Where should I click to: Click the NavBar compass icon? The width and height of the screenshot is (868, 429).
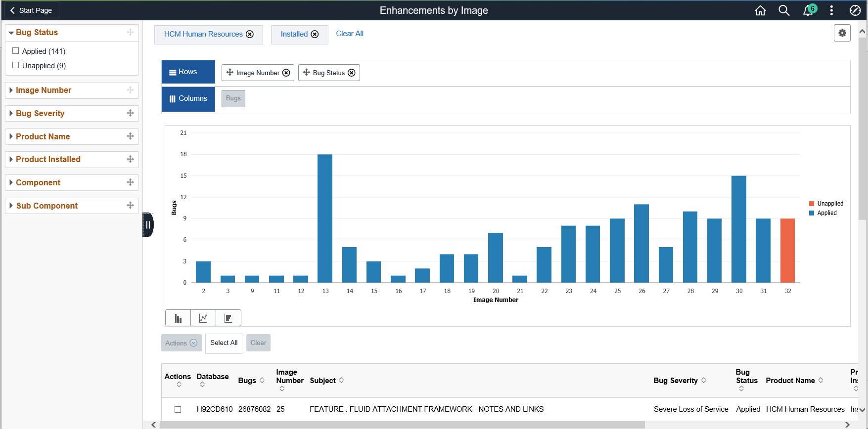point(855,10)
